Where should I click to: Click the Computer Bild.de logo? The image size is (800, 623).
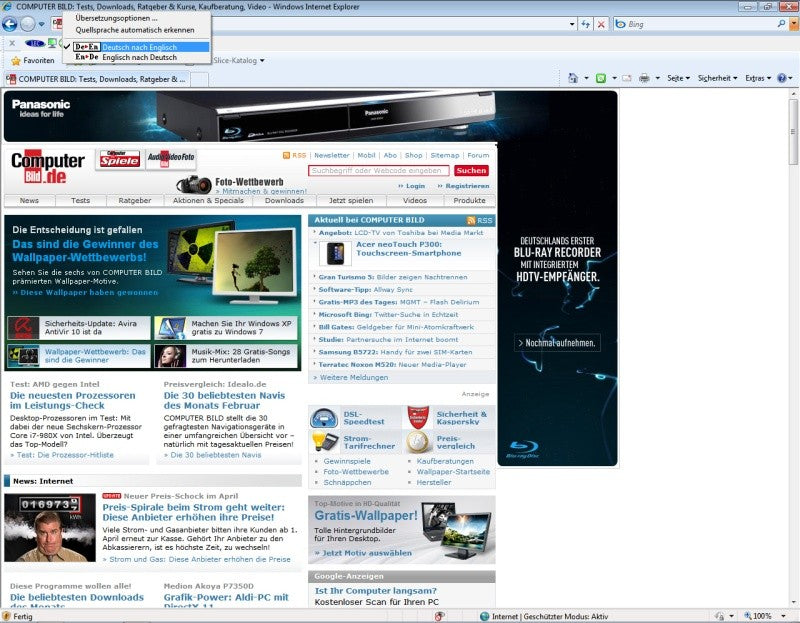47,167
